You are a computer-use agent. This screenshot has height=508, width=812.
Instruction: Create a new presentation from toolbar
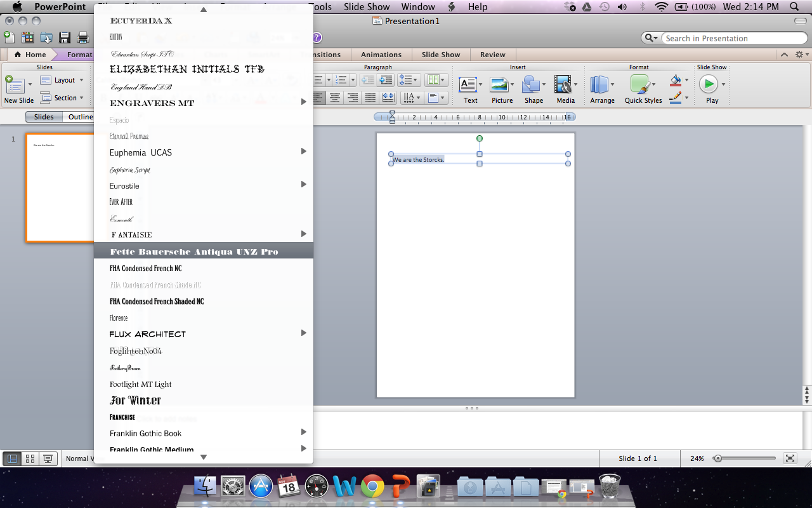tap(9, 37)
